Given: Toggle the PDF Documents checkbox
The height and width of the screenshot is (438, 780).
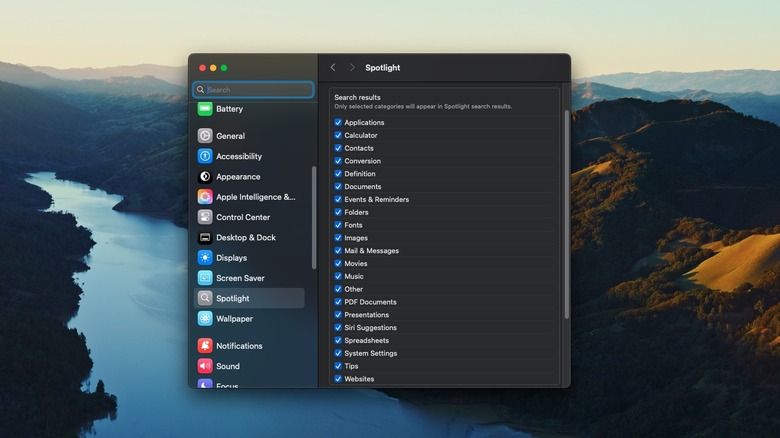Looking at the screenshot, I should coord(338,302).
